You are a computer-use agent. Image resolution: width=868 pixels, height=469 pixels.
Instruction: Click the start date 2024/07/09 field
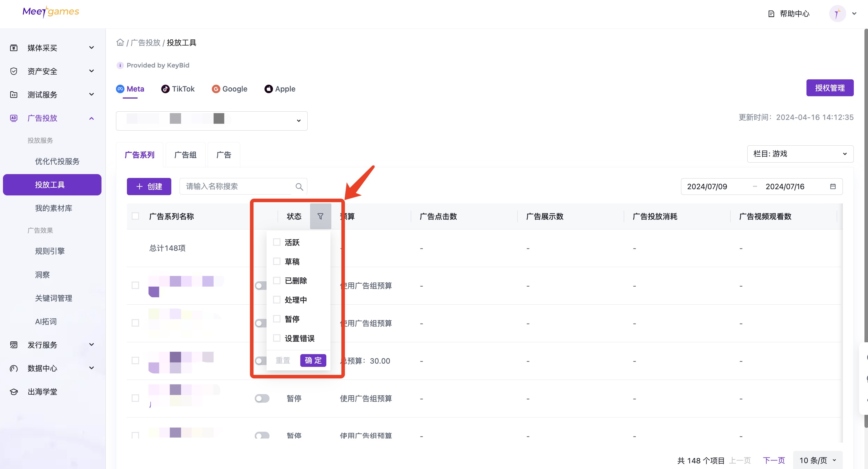(707, 187)
